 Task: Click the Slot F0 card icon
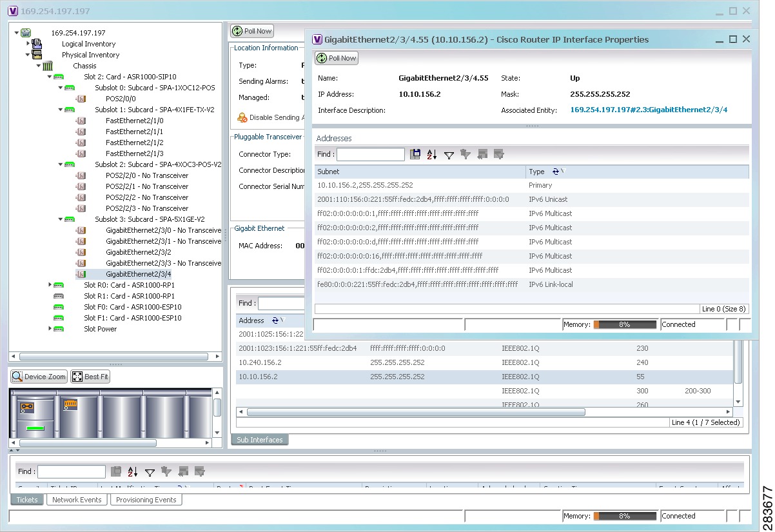(x=59, y=307)
